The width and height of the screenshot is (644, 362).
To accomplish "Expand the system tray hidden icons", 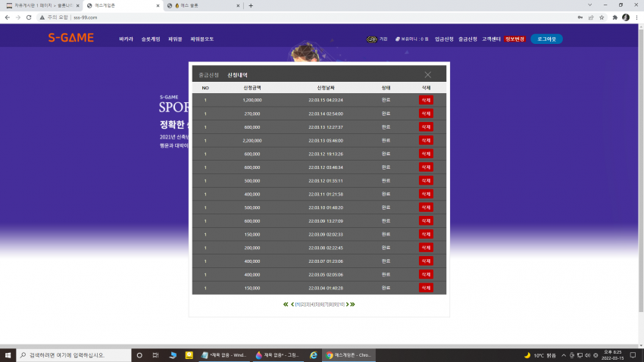I will 564,355.
